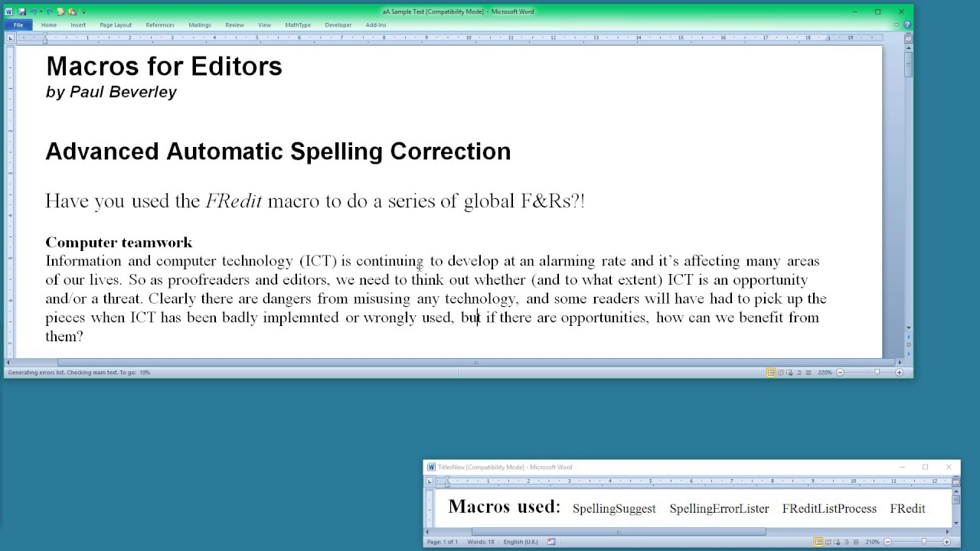Open the References ribbon tab

point(160,24)
